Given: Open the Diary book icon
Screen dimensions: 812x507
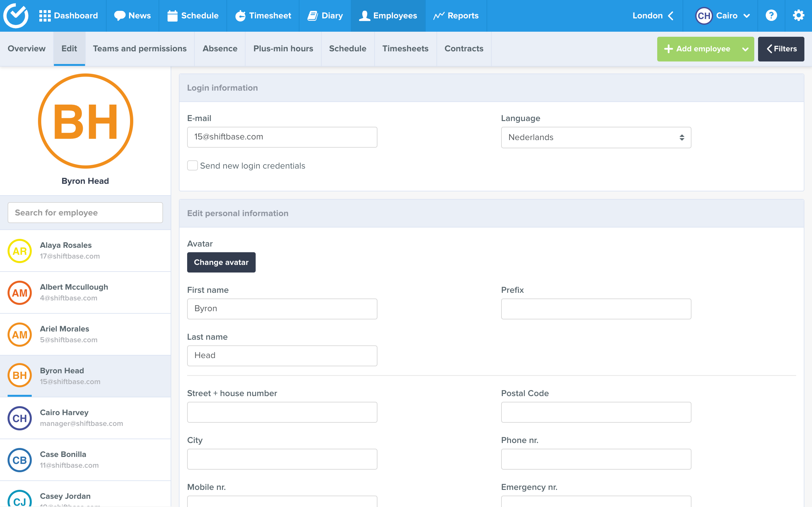Looking at the screenshot, I should (313, 16).
